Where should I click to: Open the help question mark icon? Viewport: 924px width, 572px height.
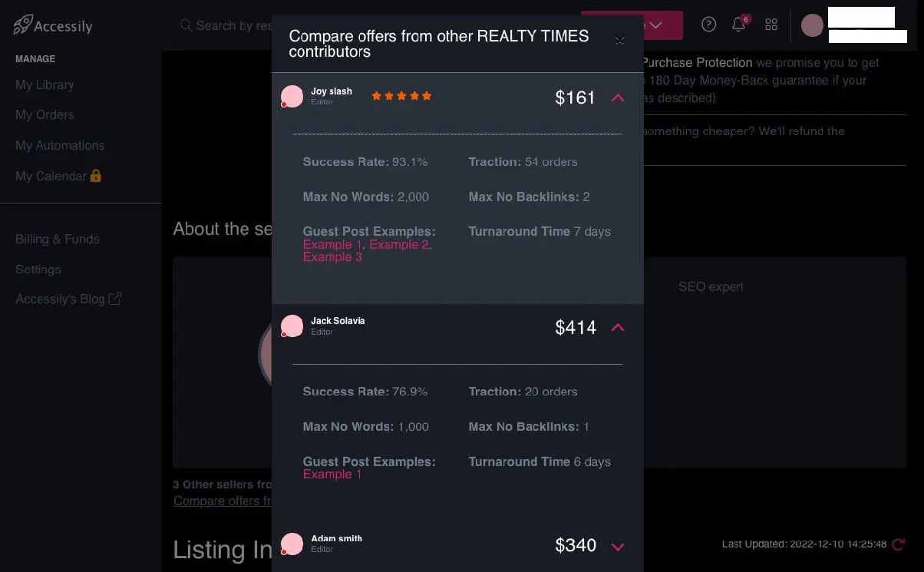(709, 25)
